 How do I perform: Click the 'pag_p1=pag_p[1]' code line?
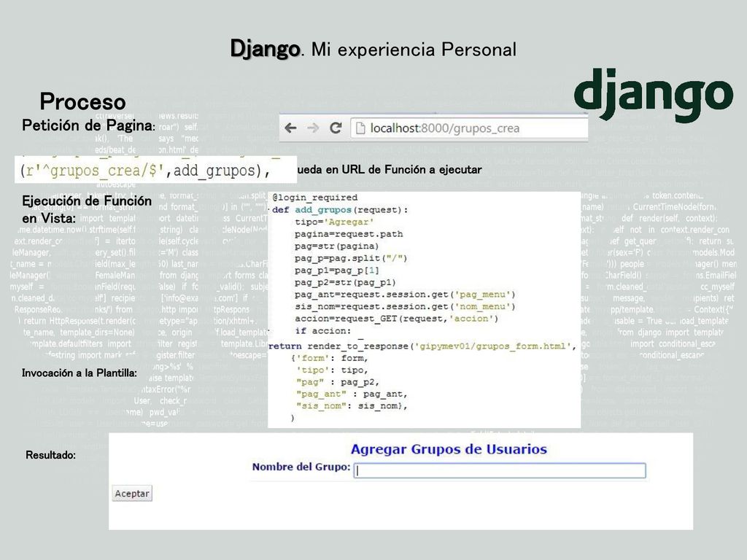tap(336, 270)
